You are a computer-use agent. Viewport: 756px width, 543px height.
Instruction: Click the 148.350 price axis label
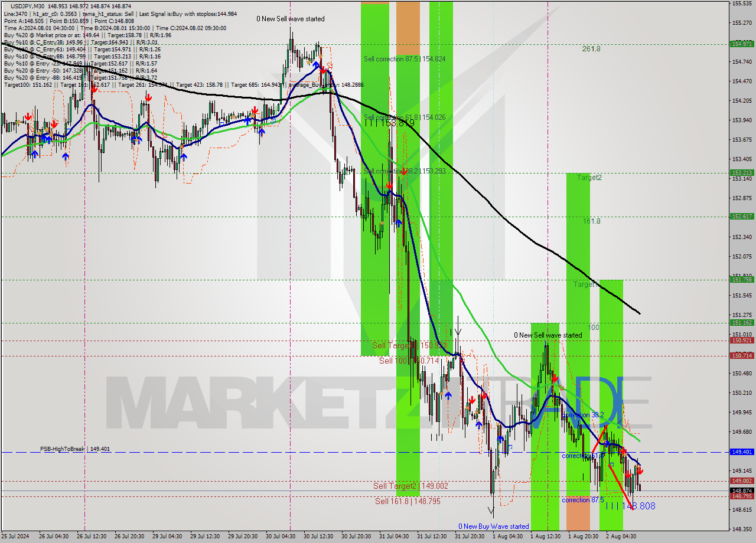point(742,529)
